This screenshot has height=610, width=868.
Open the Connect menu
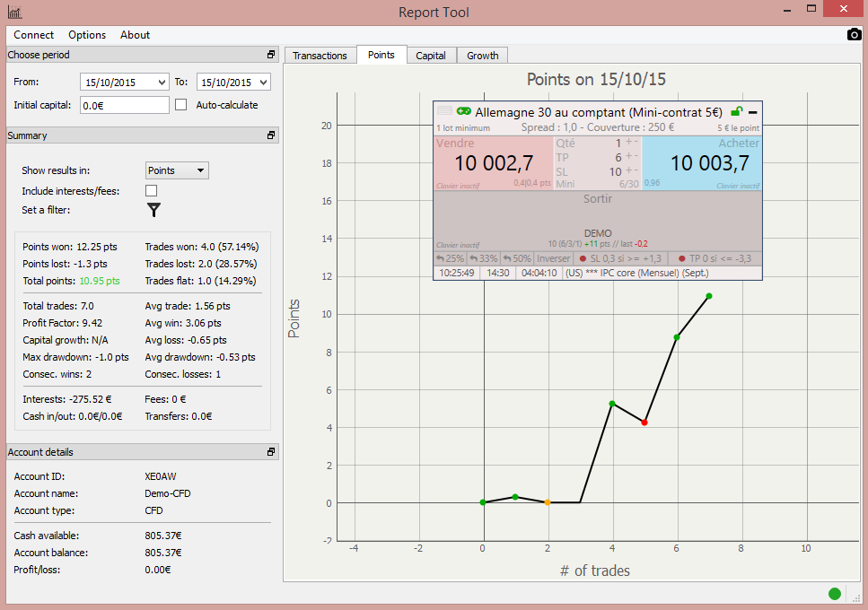pos(34,35)
